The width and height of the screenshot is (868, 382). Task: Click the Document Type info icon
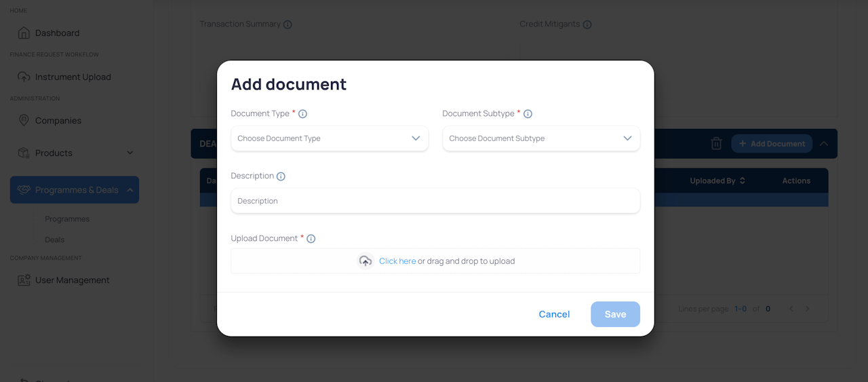[303, 114]
